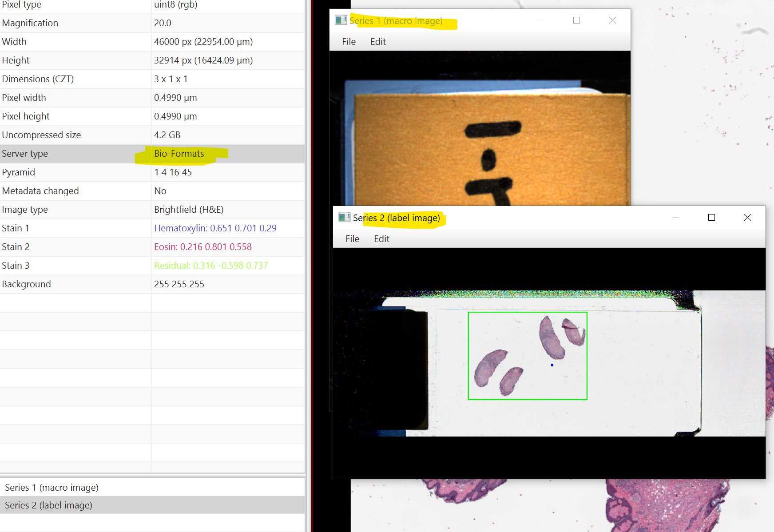Click Pixel type value uint8 (rgb)

(176, 4)
